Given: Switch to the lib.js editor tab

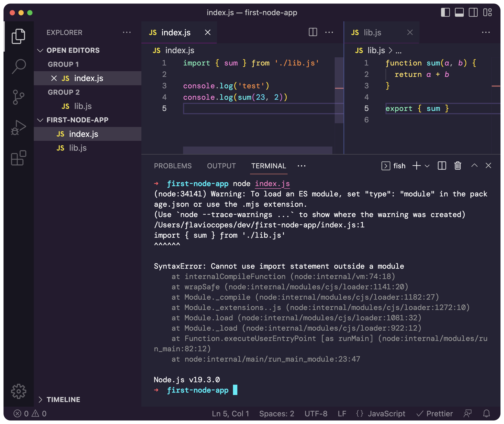Looking at the screenshot, I should tap(372, 33).
